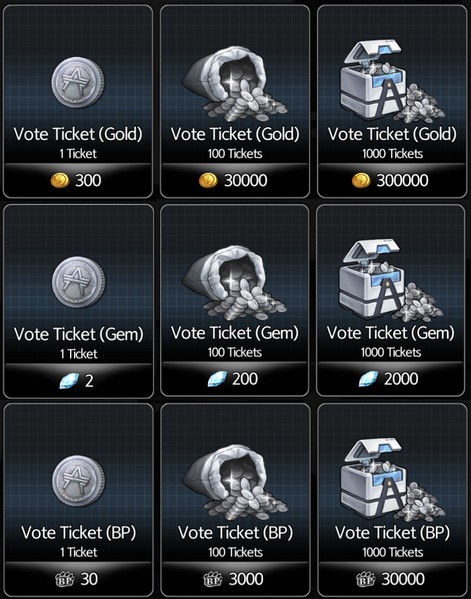Click the 'Vote Ticket (Gem)' 100 Tickets title
The width and height of the screenshot is (471, 599).
click(235, 333)
